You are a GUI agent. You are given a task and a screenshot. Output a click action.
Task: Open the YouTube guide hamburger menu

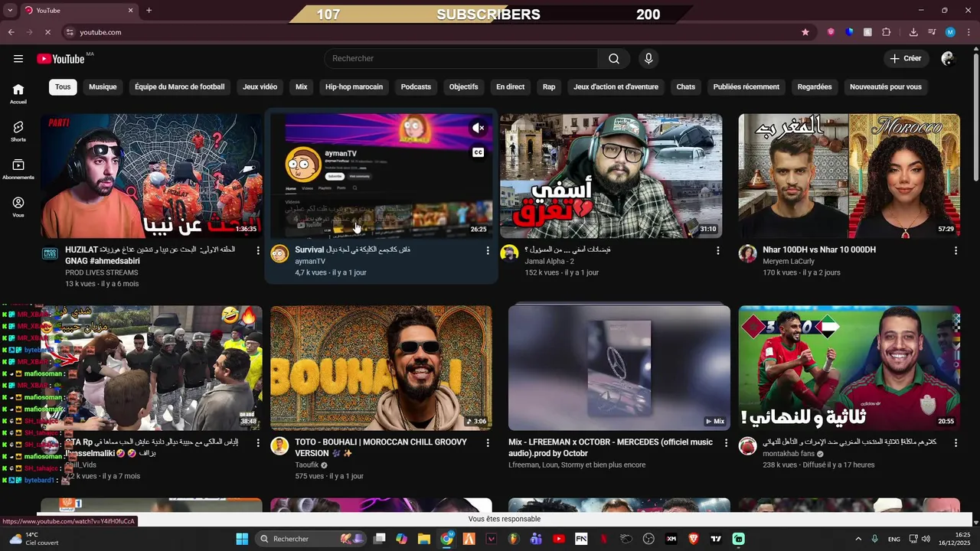click(18, 59)
